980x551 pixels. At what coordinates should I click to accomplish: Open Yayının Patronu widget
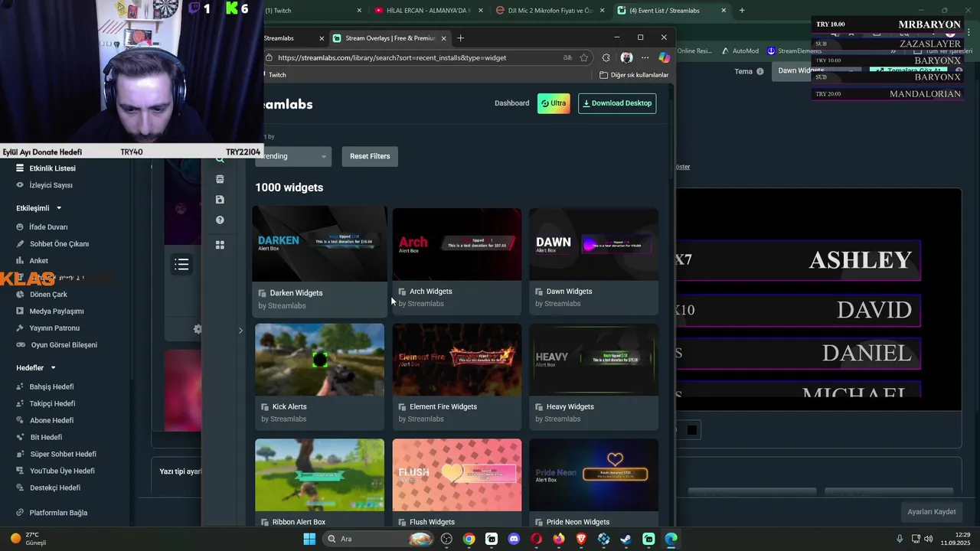47,328
